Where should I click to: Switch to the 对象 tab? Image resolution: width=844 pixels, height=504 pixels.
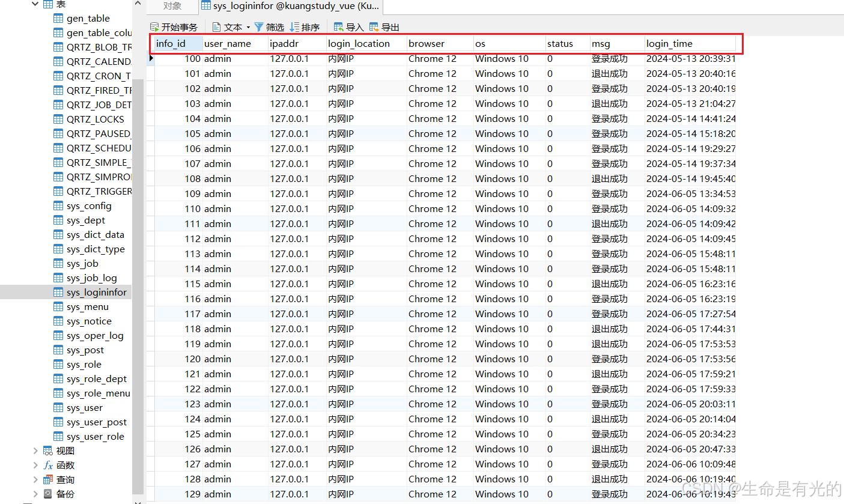coord(172,6)
